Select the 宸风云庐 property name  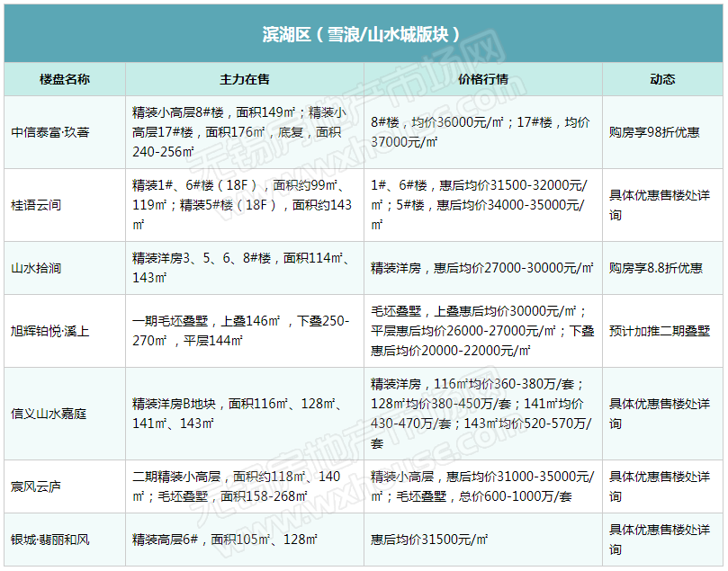(x=37, y=486)
